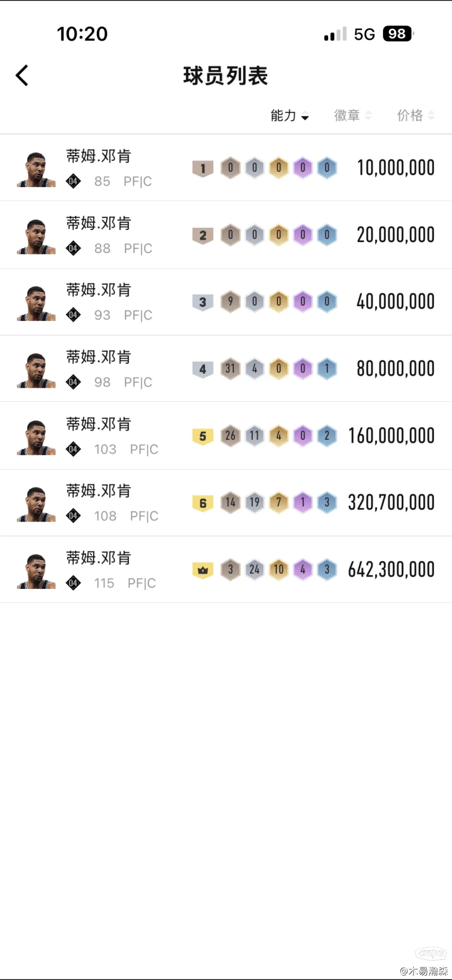This screenshot has height=980, width=452.
Task: Open Tim Duncan avatar rated 85
Action: pos(37,169)
